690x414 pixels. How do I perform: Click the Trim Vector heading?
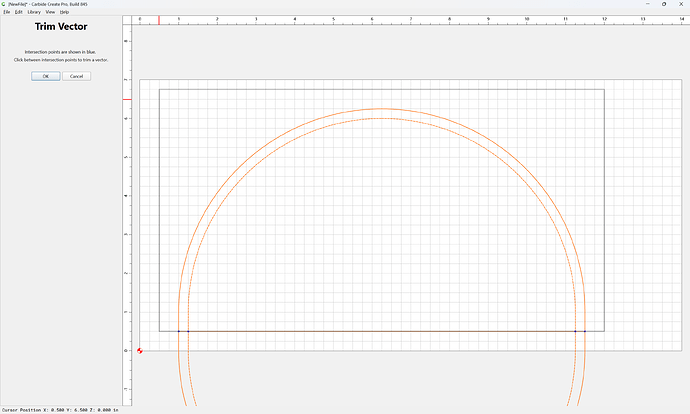click(61, 26)
